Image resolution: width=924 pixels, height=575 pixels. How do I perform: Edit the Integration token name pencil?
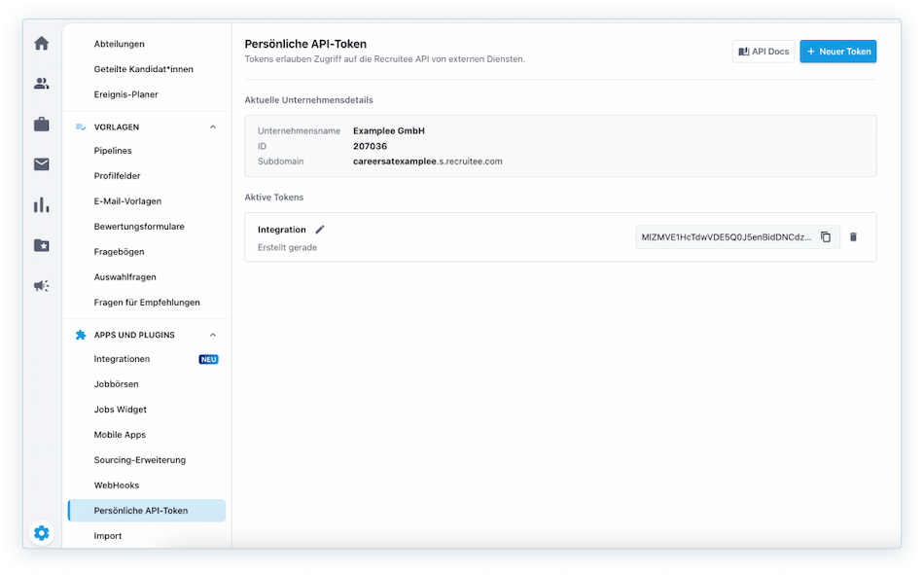[x=320, y=230]
